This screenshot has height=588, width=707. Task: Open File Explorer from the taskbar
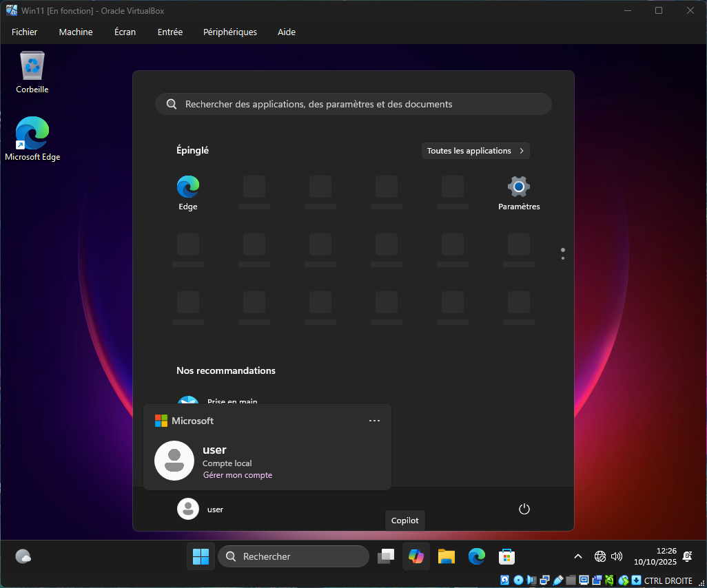coord(447,556)
